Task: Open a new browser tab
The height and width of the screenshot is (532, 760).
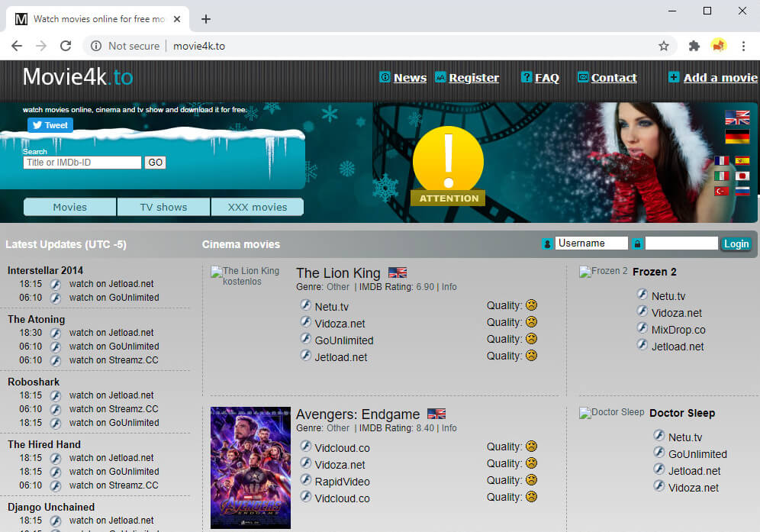Action: point(206,19)
